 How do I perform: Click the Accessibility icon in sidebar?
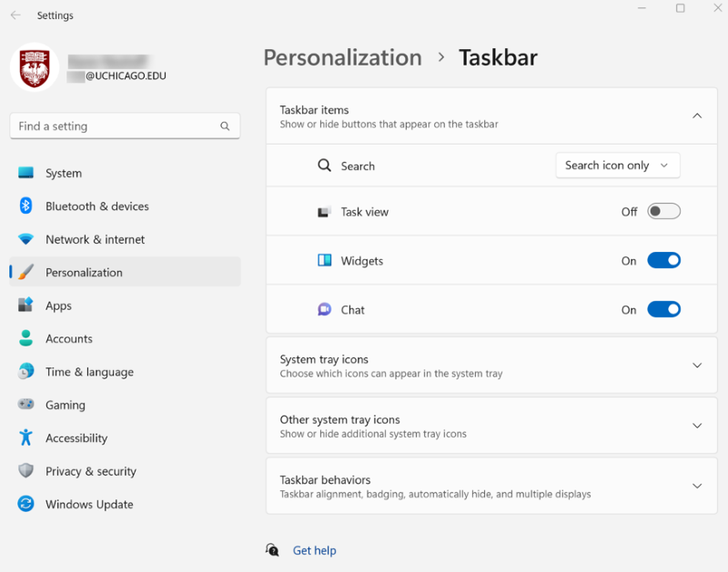pyautogui.click(x=25, y=437)
